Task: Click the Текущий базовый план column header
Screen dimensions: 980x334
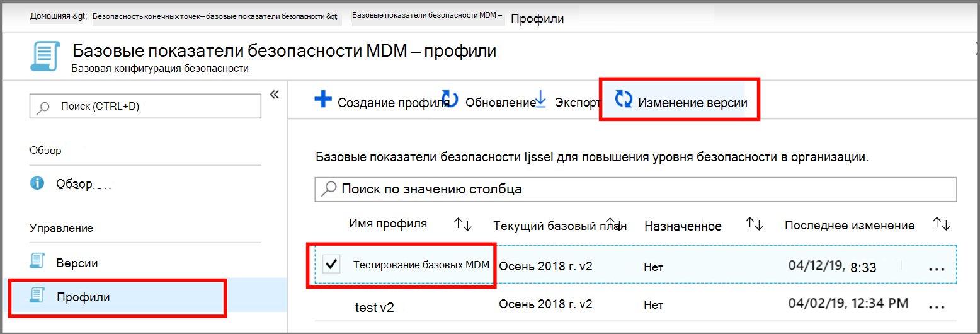Action: (559, 226)
